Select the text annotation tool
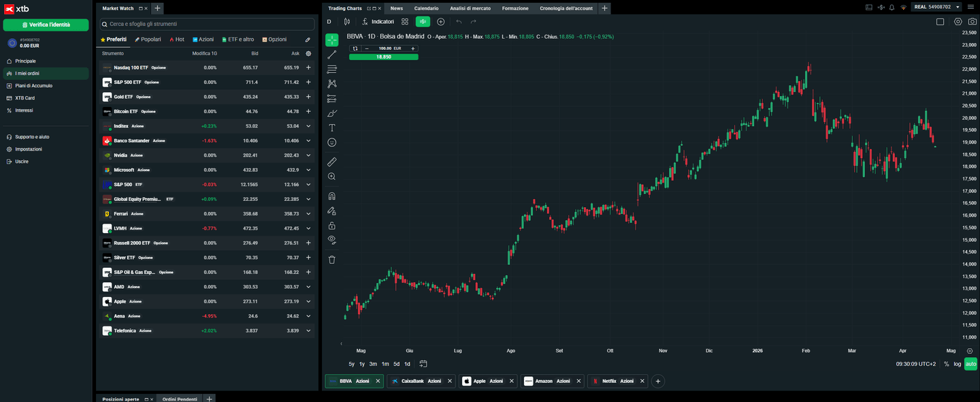The image size is (980, 402). [332, 128]
